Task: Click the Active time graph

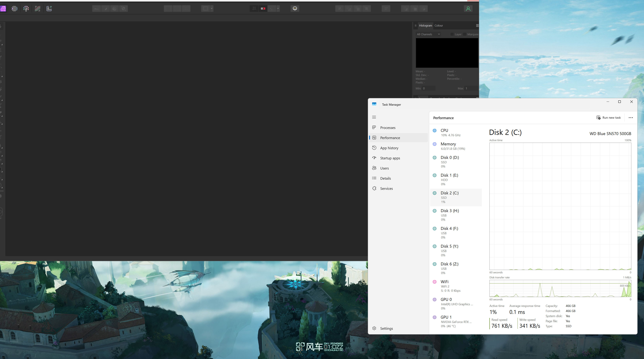Action: pyautogui.click(x=560, y=206)
